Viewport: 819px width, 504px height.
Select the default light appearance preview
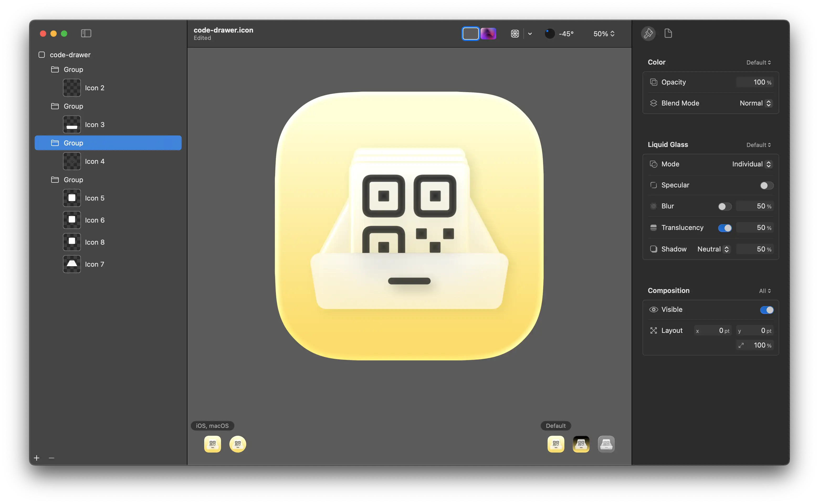[556, 444]
